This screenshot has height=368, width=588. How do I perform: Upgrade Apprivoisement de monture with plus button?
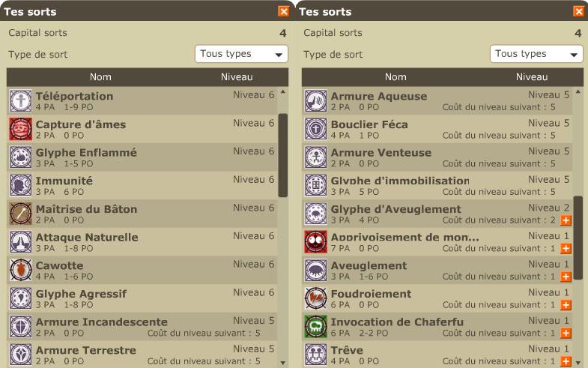click(x=566, y=248)
